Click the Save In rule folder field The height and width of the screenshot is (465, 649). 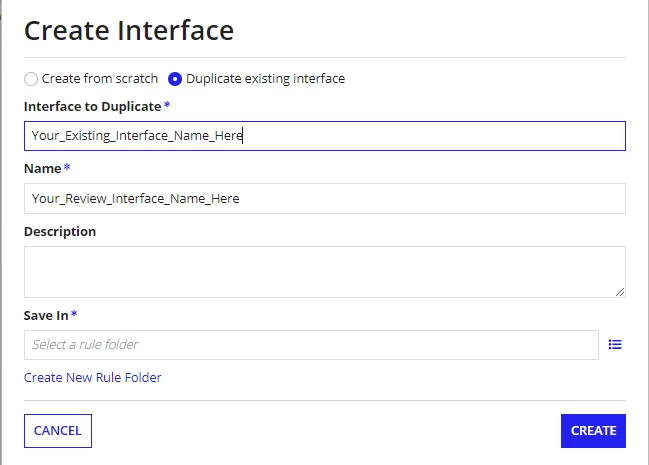tap(311, 345)
